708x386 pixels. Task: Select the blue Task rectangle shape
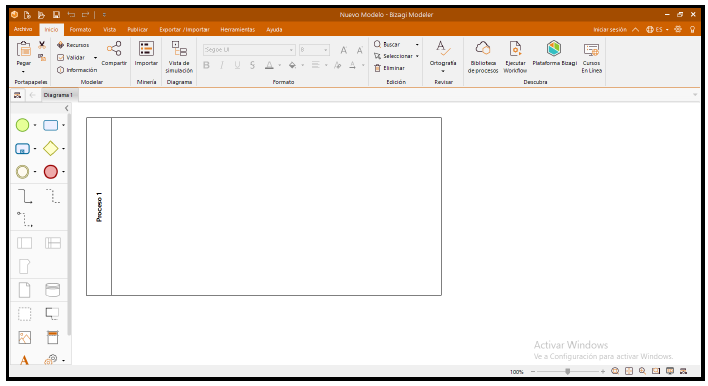(x=51, y=125)
